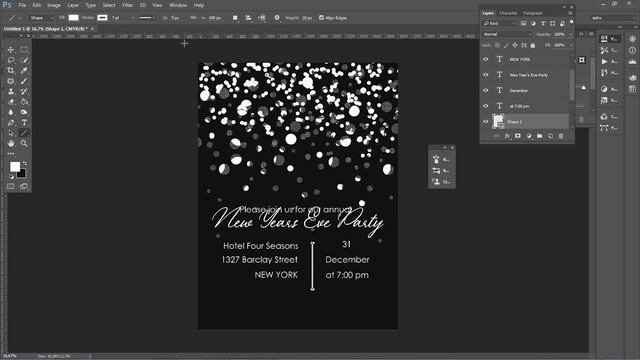Open the tool mode Shape dropdown
The height and width of the screenshot is (360, 640).
pyautogui.click(x=42, y=18)
